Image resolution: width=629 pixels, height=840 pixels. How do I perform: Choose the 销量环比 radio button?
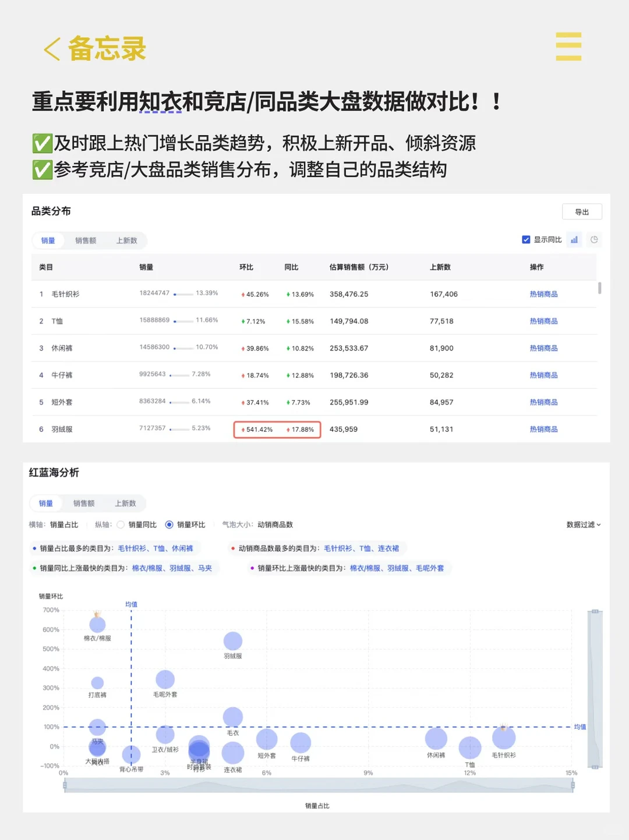tap(169, 524)
